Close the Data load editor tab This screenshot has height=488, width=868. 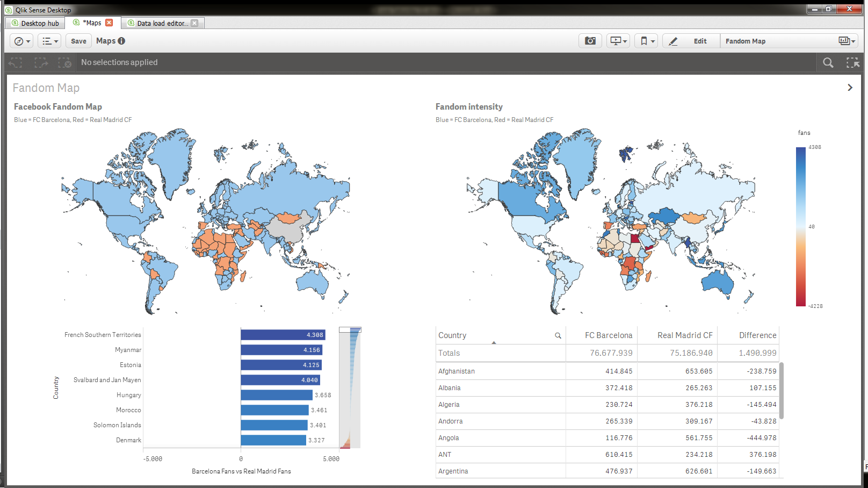(x=194, y=23)
